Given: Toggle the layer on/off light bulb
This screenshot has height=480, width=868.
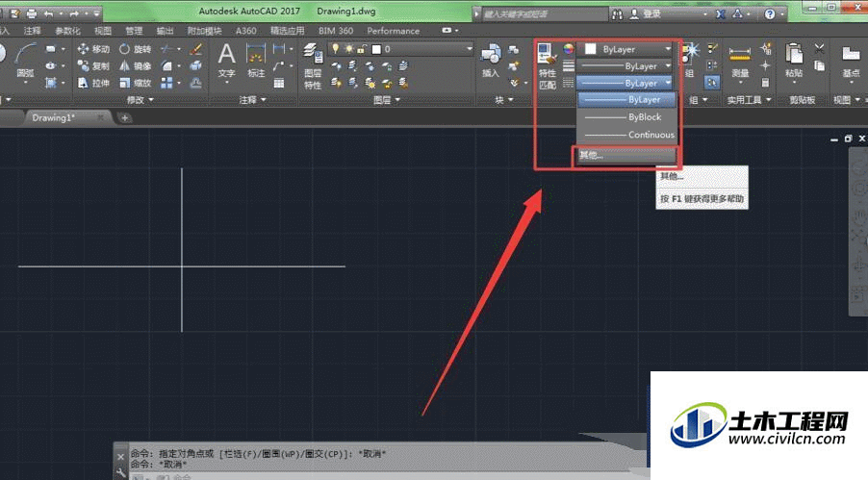Looking at the screenshot, I should [335, 49].
